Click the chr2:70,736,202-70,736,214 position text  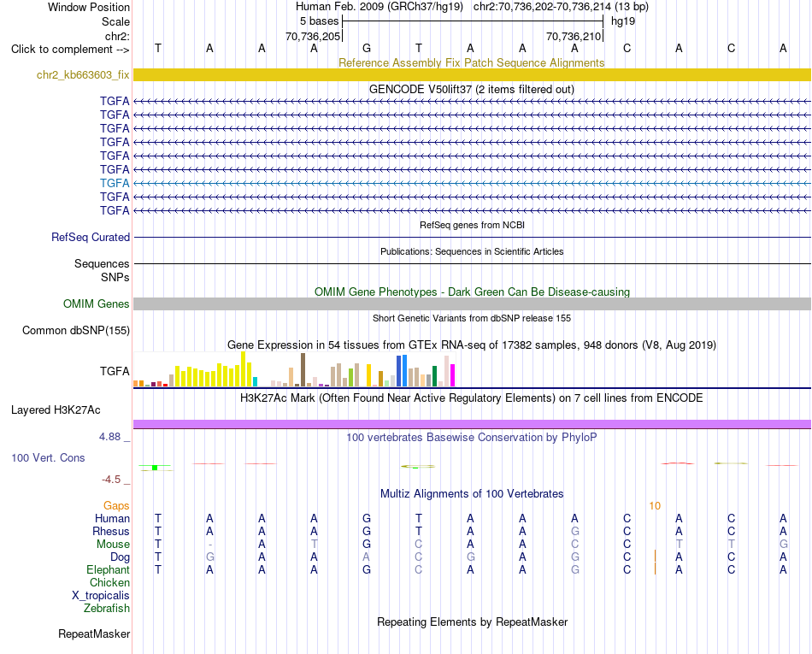click(542, 7)
